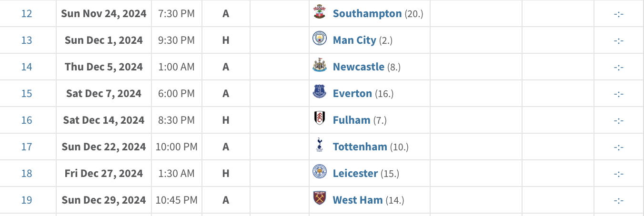Open the Tottenham team link
The width and height of the screenshot is (644, 216).
pyautogui.click(x=360, y=147)
